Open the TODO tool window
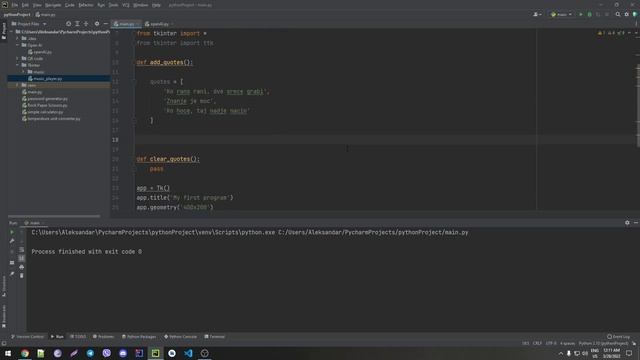Image resolution: width=640 pixels, height=360 pixels. (78, 337)
